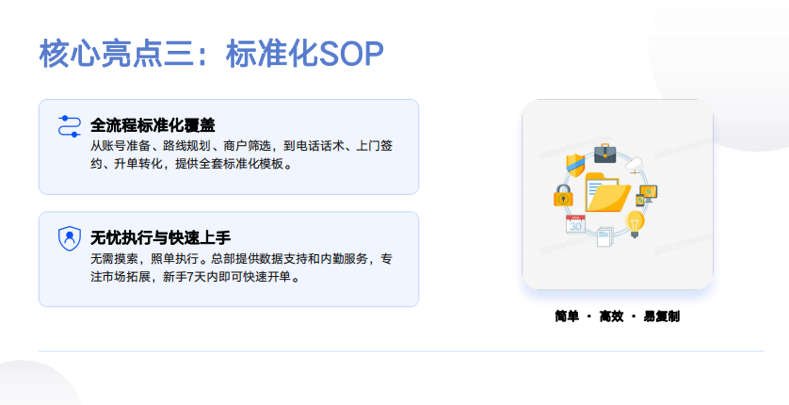Click the stacked paper documents icon
The image size is (789, 405).
click(603, 236)
